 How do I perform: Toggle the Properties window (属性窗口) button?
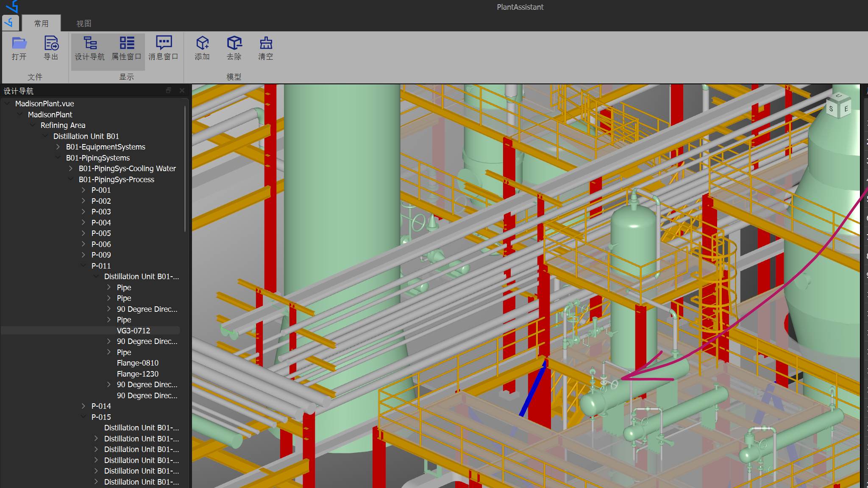coord(126,48)
